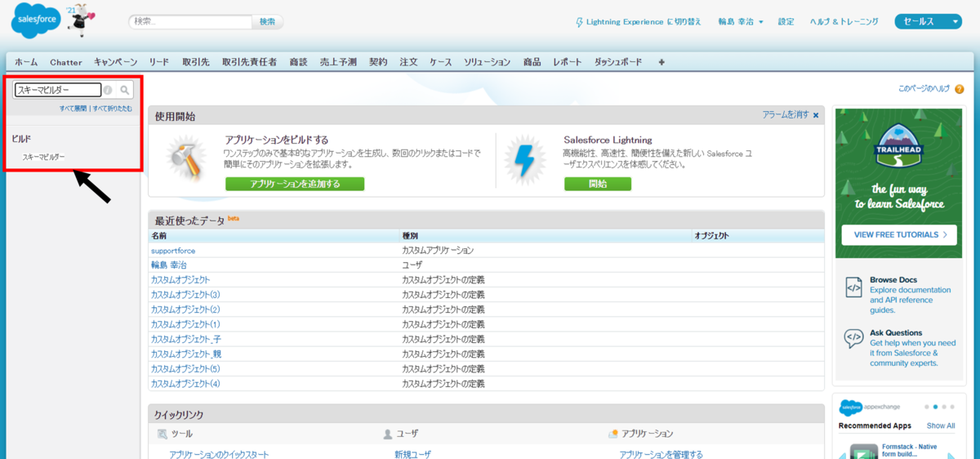Click VIEW FREE TUTORIALS button
Screen dimensions: 980x459
pos(899,234)
